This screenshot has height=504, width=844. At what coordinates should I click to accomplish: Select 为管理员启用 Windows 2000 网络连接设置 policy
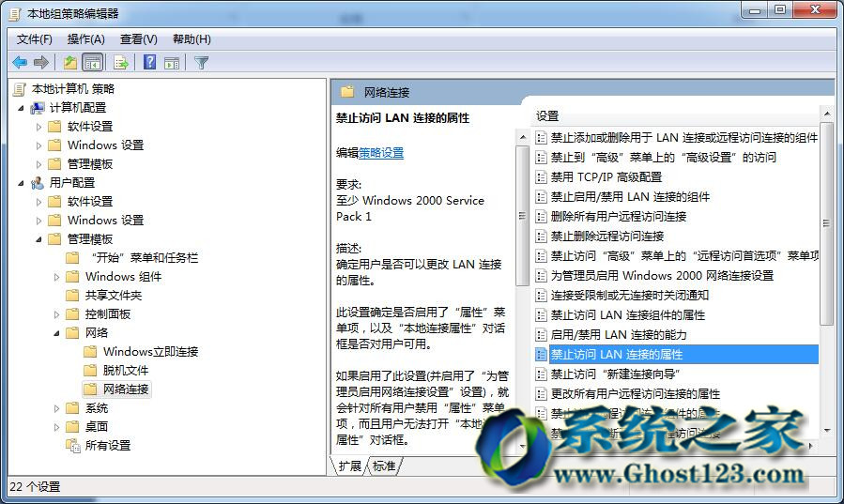pos(662,275)
